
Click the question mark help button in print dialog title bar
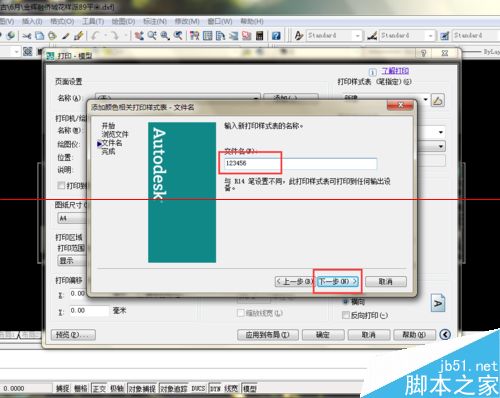pos(424,53)
